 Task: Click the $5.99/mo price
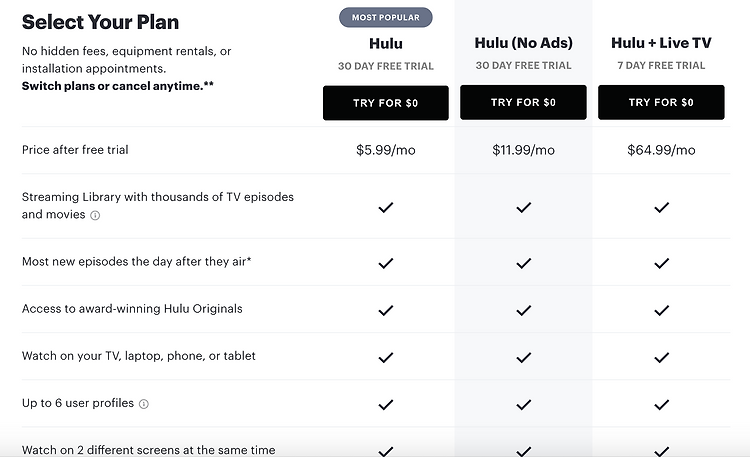point(386,150)
